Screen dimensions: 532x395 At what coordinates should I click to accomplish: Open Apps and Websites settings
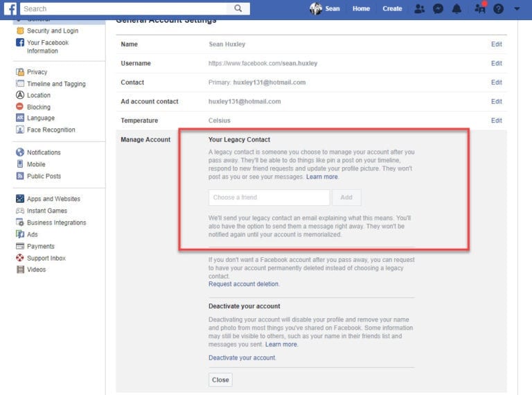[x=53, y=199]
